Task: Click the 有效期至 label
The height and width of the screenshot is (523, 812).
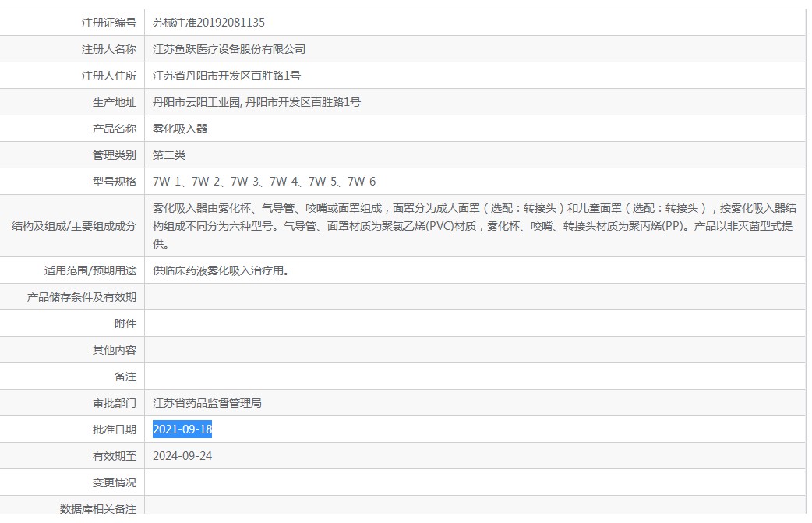Action: [115, 456]
